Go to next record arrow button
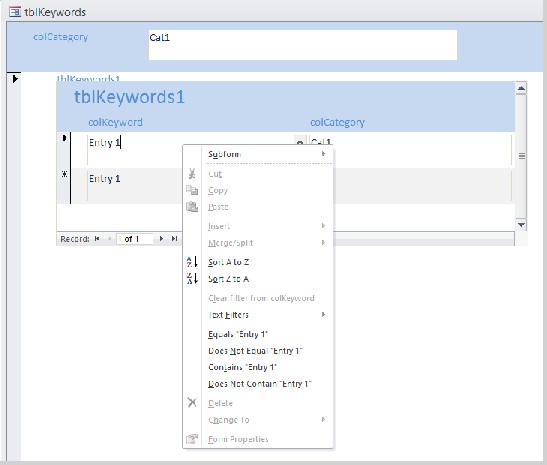 click(x=161, y=239)
